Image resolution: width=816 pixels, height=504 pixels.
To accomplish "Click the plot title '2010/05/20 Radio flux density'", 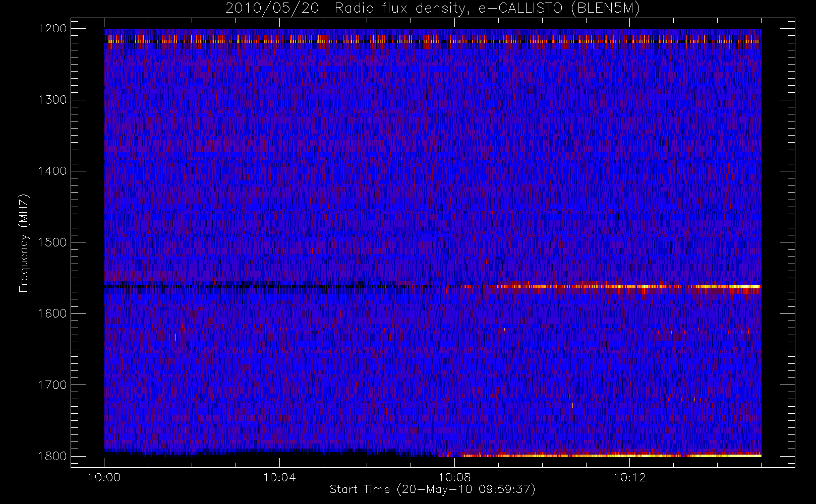I will 433,9.
